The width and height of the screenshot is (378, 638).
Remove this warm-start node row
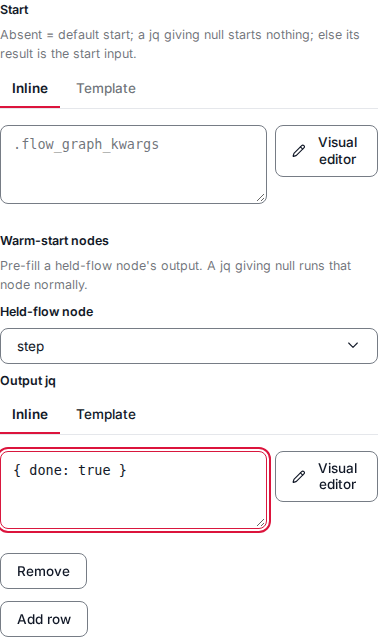[x=44, y=571]
